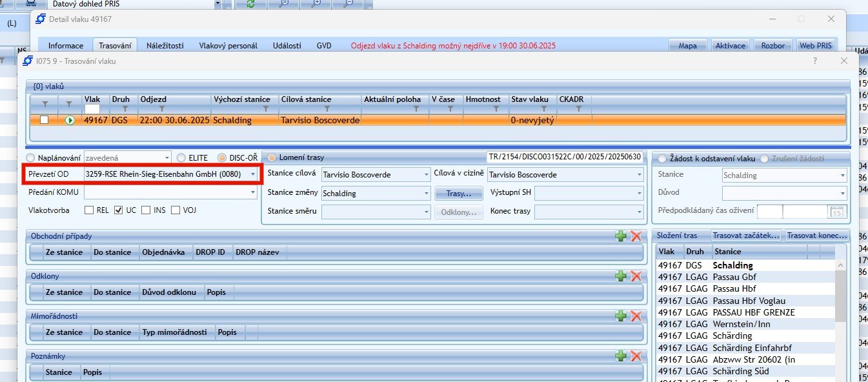Open calendar picker for Předpokládaný čas oživení

pyautogui.click(x=837, y=211)
